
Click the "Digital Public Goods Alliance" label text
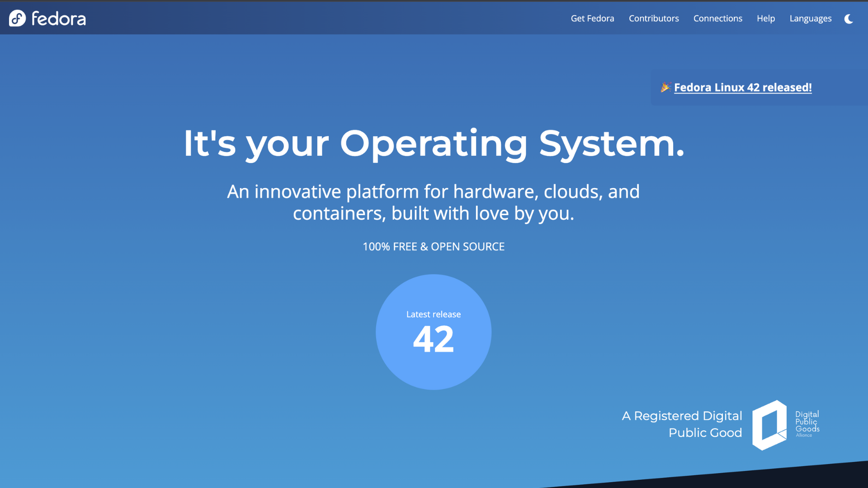pos(807,423)
